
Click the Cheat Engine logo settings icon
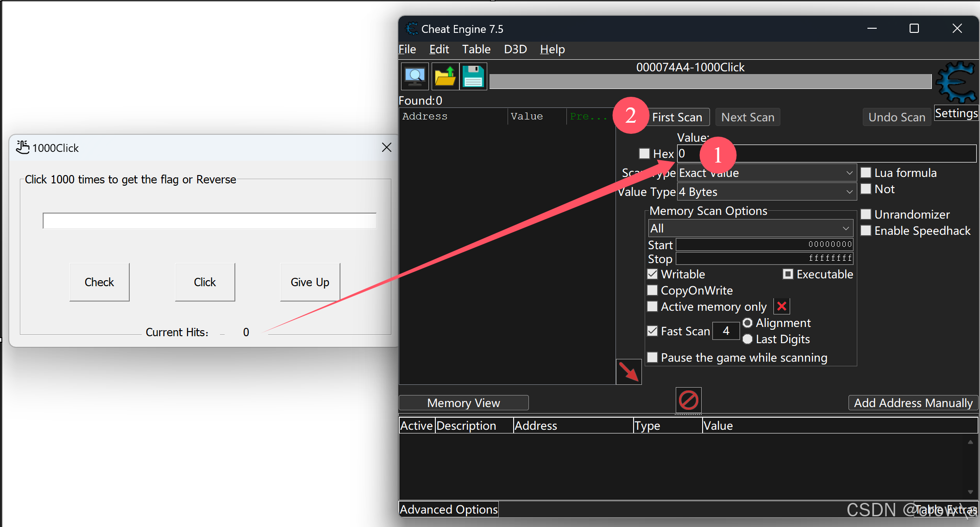pyautogui.click(x=955, y=82)
